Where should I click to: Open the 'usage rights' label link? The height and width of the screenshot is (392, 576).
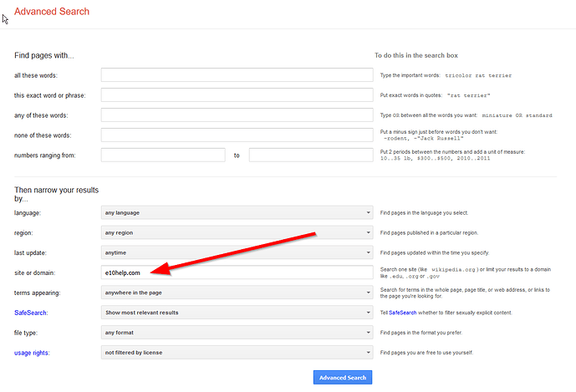[x=32, y=353]
